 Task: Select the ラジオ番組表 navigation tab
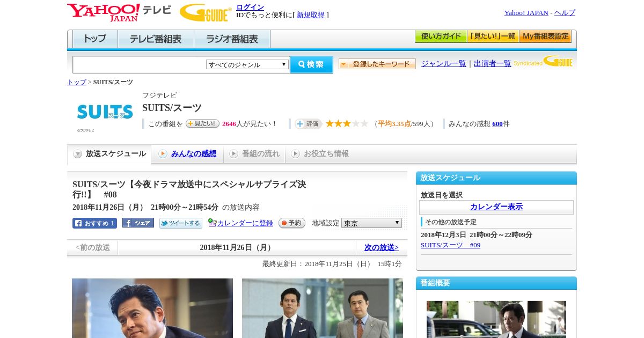[x=232, y=39]
